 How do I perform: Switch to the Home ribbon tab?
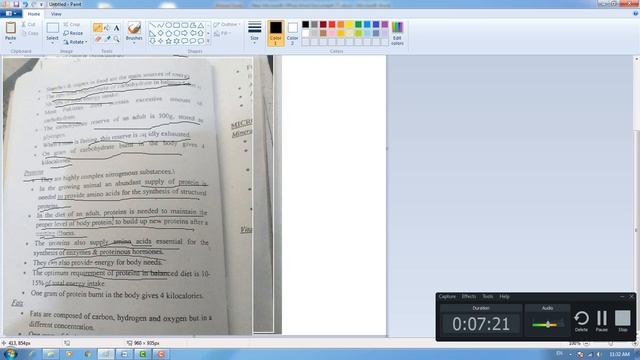(x=34, y=14)
